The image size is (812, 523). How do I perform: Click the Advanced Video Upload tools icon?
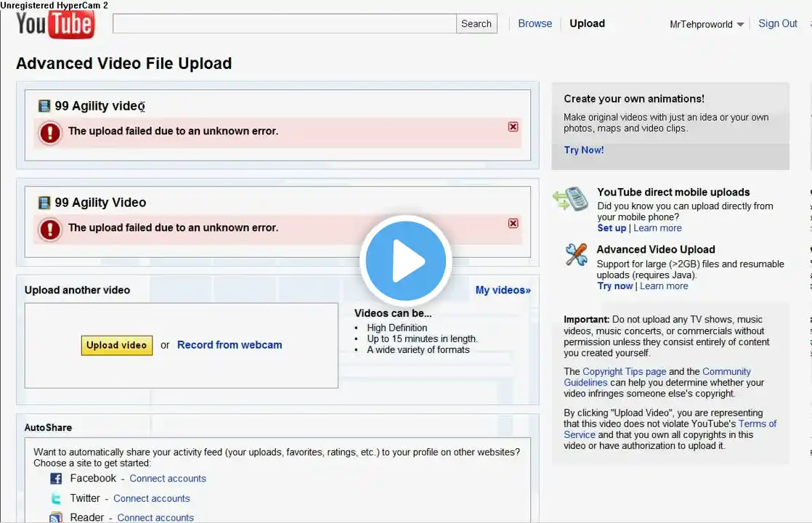point(577,254)
